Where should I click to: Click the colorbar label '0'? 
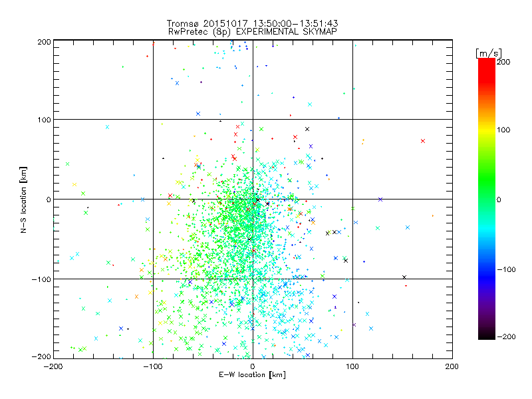pos(499,200)
